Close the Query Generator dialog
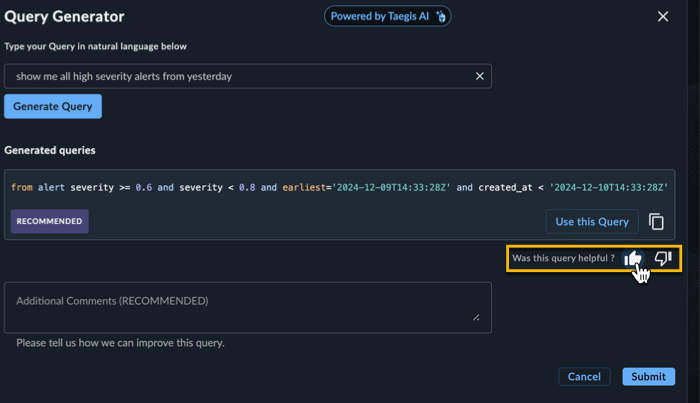The width and height of the screenshot is (700, 403). [x=663, y=17]
